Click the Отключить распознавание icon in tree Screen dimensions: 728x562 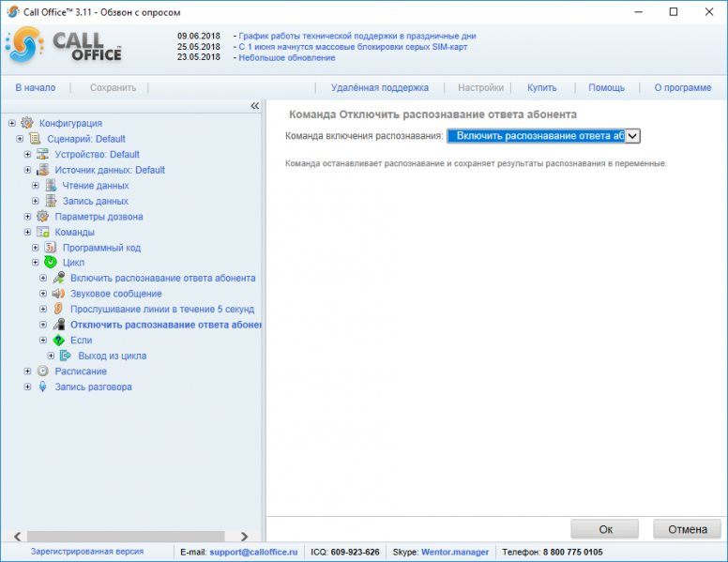pyautogui.click(x=58, y=325)
